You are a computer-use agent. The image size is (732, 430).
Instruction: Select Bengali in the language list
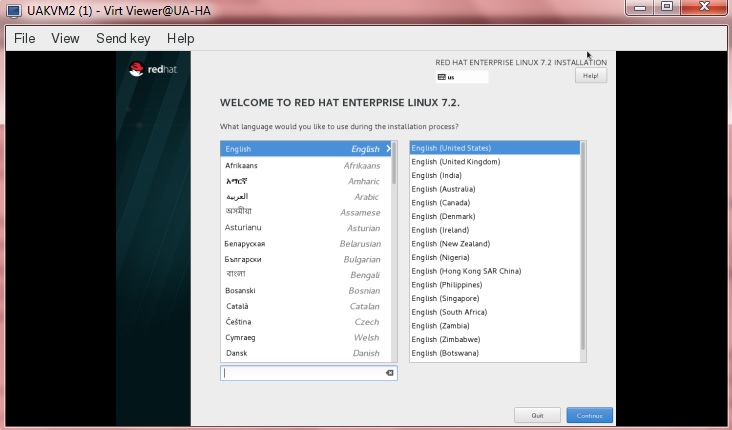306,275
